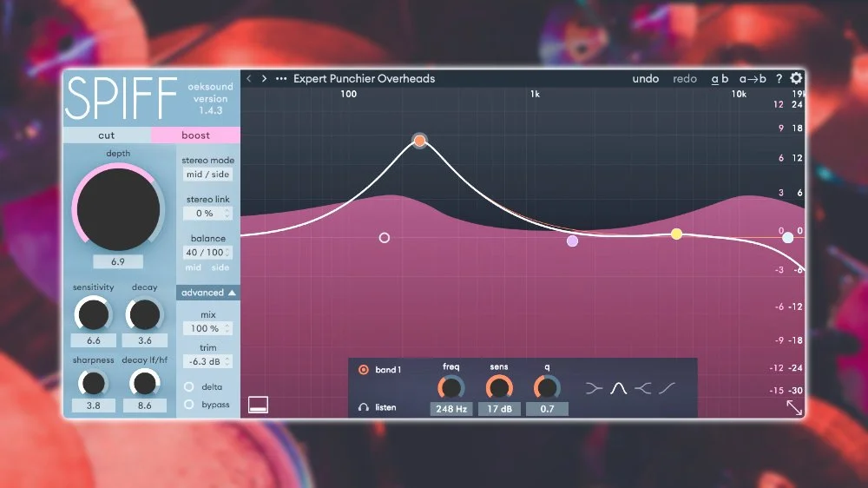The height and width of the screenshot is (488, 868).
Task: Select the lilac EQ band node
Action: pyautogui.click(x=572, y=241)
